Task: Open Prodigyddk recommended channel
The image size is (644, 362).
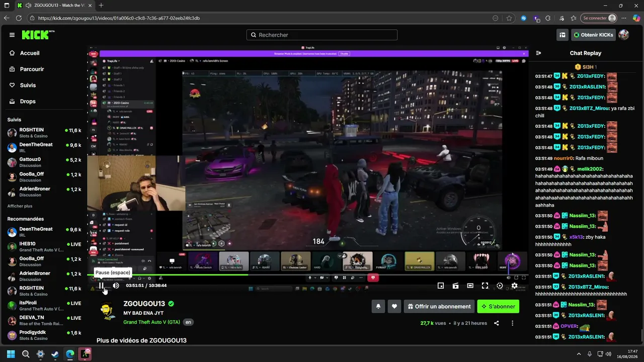Action: pos(44,335)
